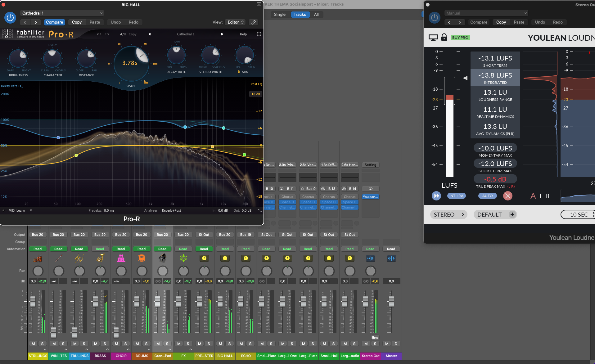Select the BIG HALL track name label
595x364 pixels.
pos(225,356)
